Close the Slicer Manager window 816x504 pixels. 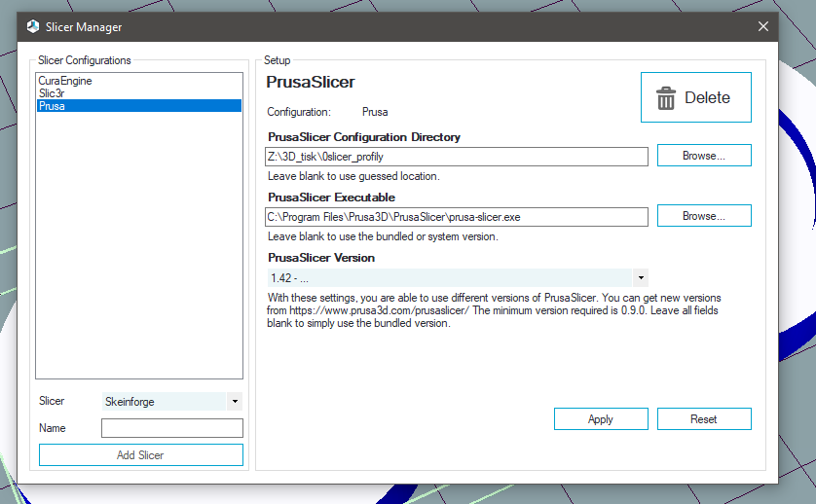(x=762, y=27)
